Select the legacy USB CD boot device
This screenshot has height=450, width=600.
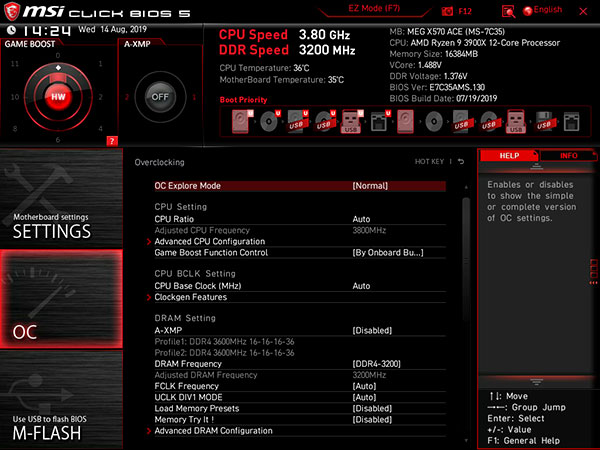click(x=489, y=121)
